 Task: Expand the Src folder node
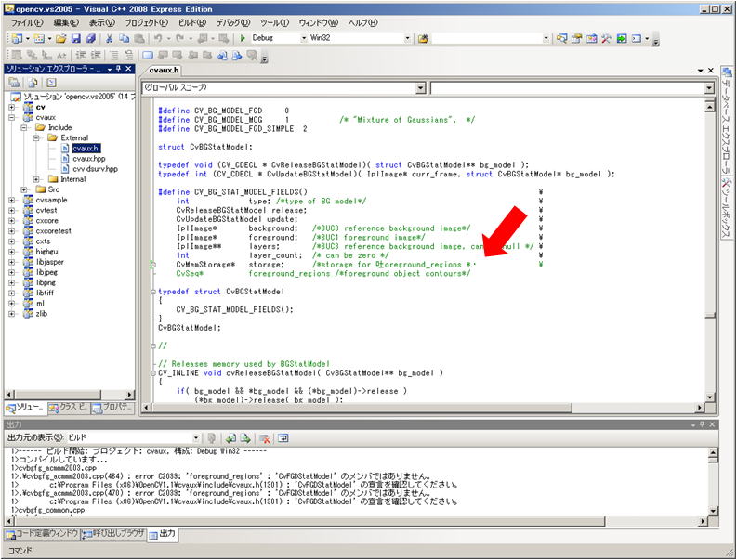point(24,189)
